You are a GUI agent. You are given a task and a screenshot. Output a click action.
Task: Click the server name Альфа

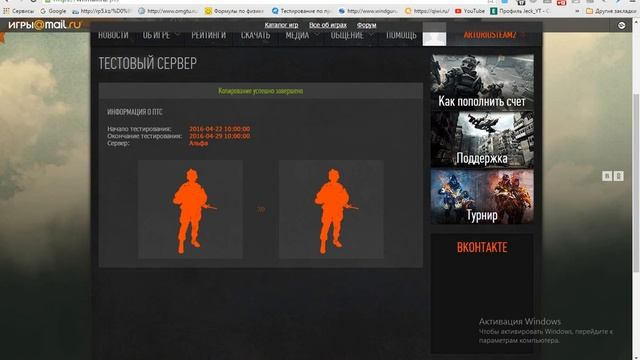pyautogui.click(x=198, y=143)
